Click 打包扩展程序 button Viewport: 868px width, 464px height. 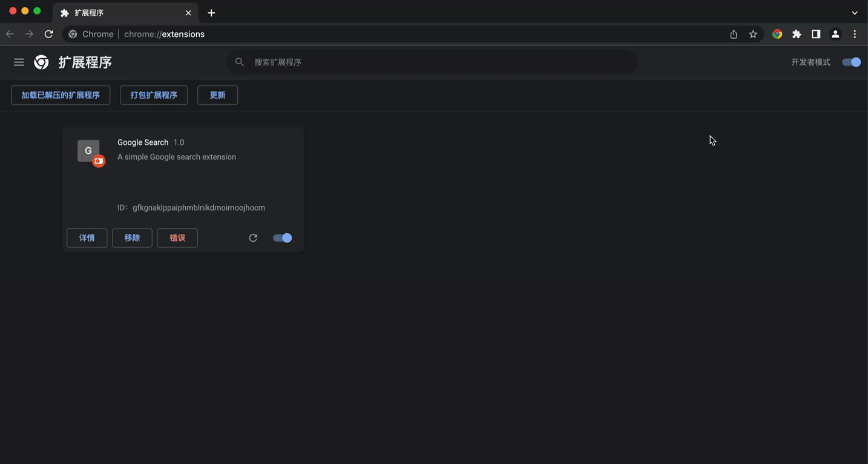154,95
